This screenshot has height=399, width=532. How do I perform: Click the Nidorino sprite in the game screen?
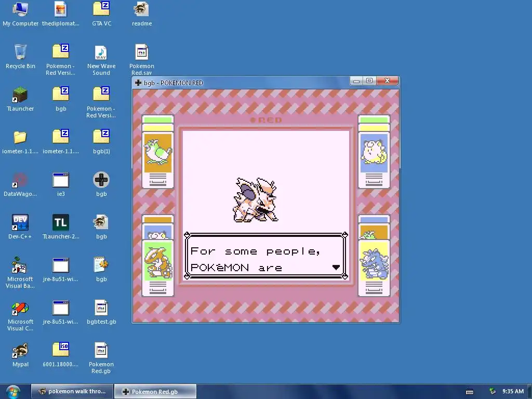(x=256, y=200)
